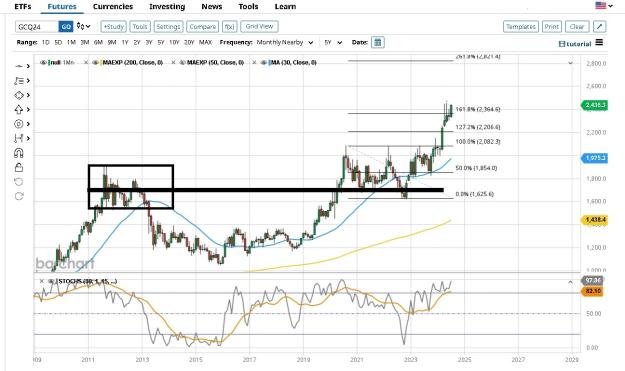Screen dimensions: 625x371
Task: Click the padlock lock-drawings icon
Action: (x=19, y=167)
